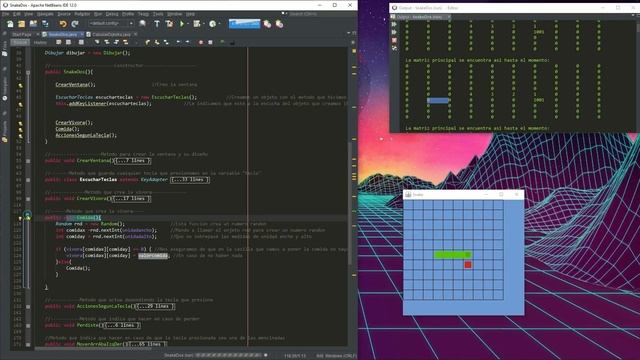Viewport: 640px width, 360px height.
Task: Expand the CrearVentana() code fold in the gutter
Action: pos(28,161)
